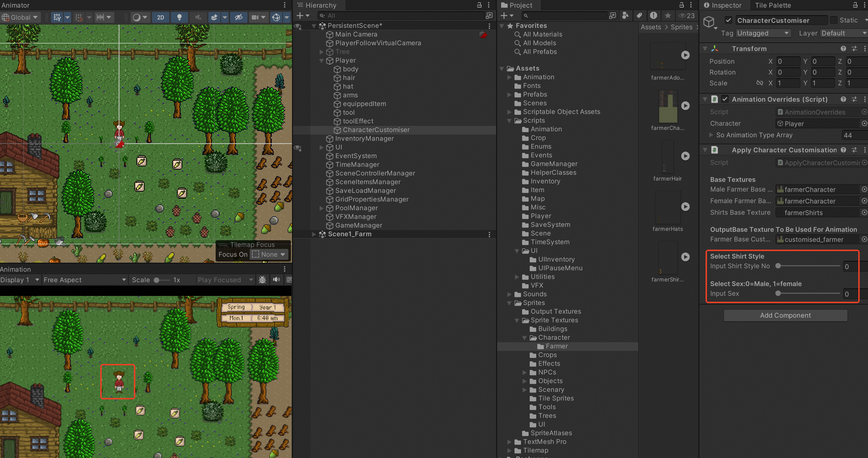Toggle the scene audio mute icon
868x458 pixels.
pos(198,17)
